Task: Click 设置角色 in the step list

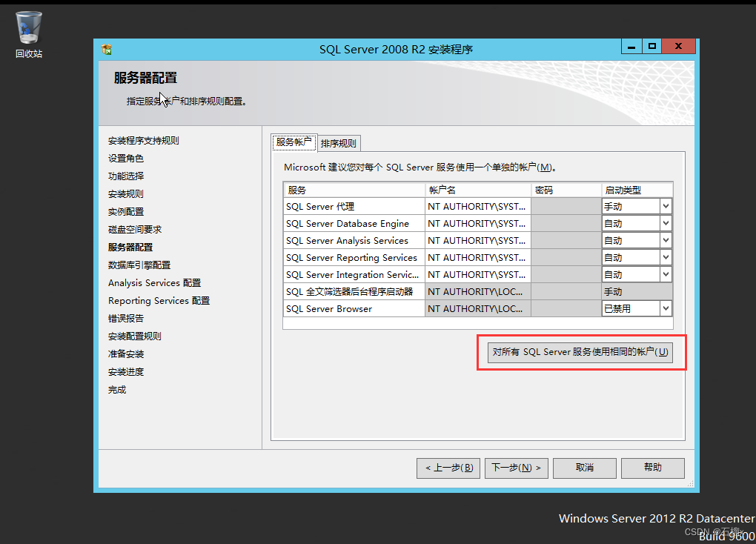Action: coord(125,158)
